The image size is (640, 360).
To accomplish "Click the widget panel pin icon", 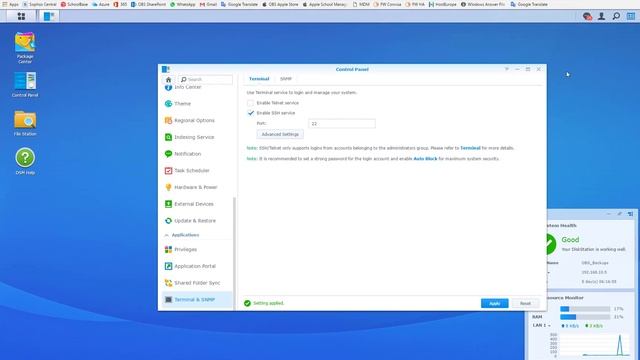I will pyautogui.click(x=631, y=214).
